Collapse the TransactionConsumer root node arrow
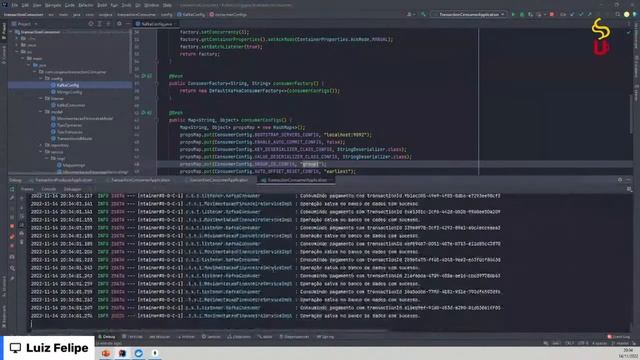Viewport: 640px width, 360px height. click(x=11, y=32)
